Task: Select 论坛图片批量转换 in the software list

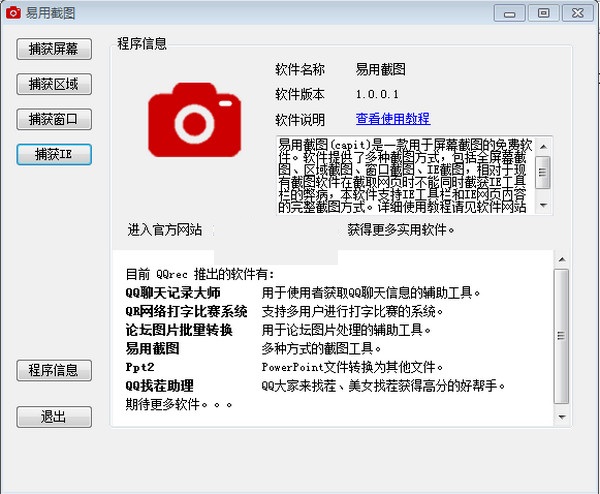Action: coord(178,330)
